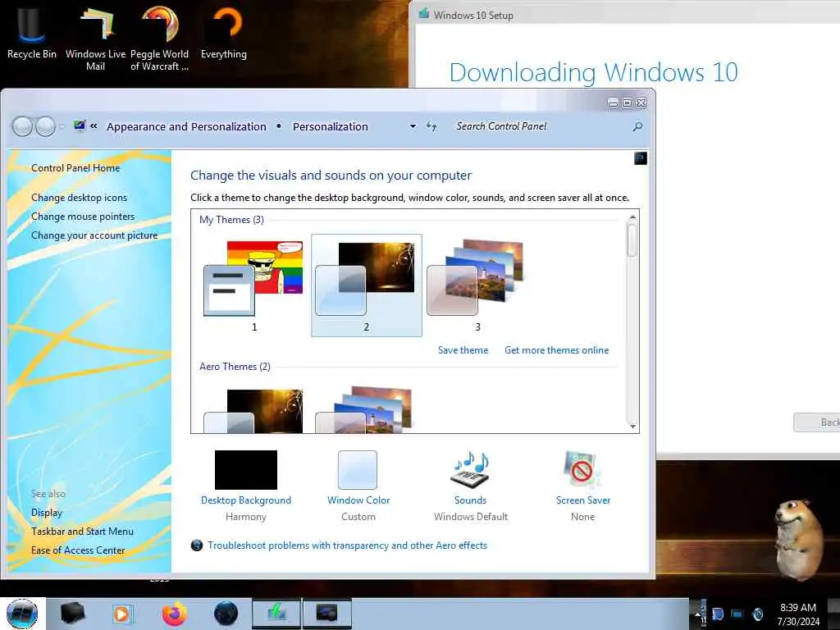Screen dimensions: 840x630
Task: Select Appearance and Personalization breadcrumb
Action: point(186,126)
